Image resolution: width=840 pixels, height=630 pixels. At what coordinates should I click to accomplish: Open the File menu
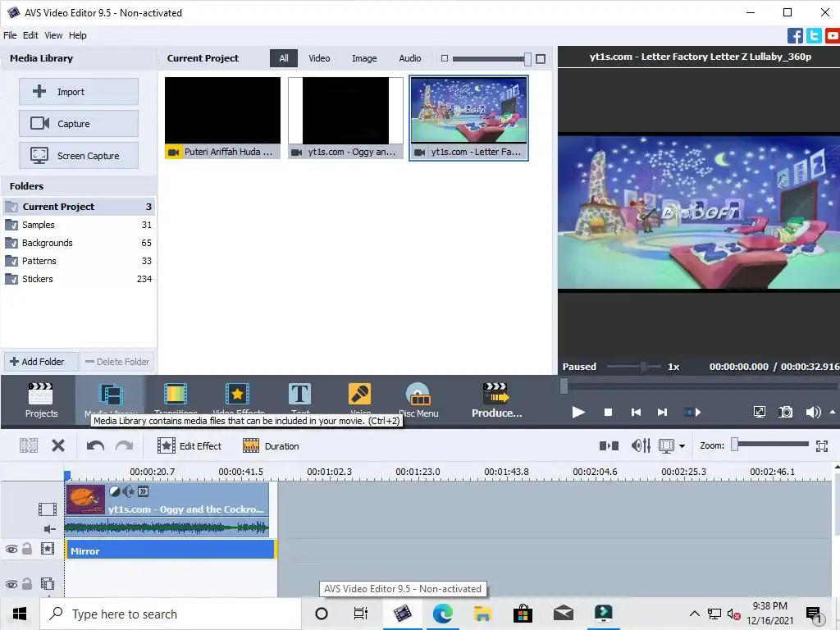click(x=10, y=35)
